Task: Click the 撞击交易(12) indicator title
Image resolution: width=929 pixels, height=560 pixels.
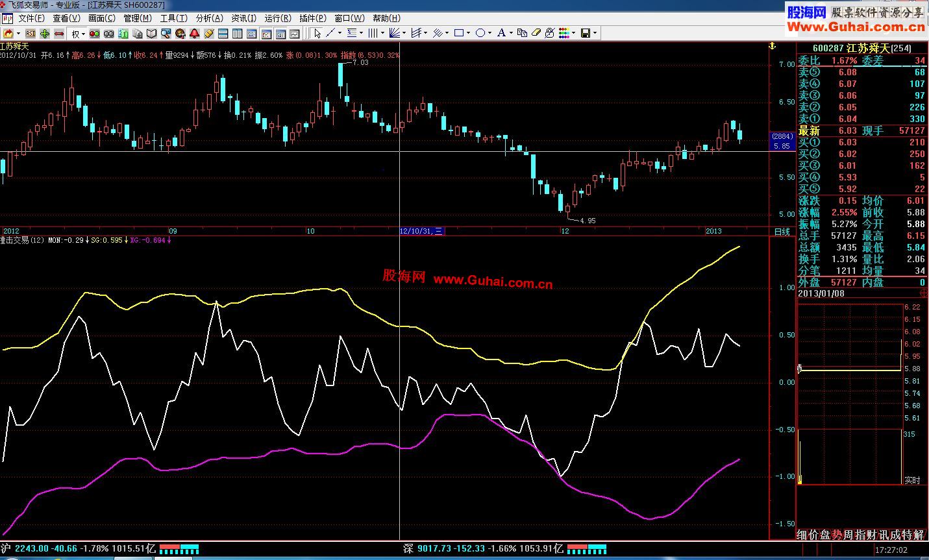Action: tap(22, 240)
